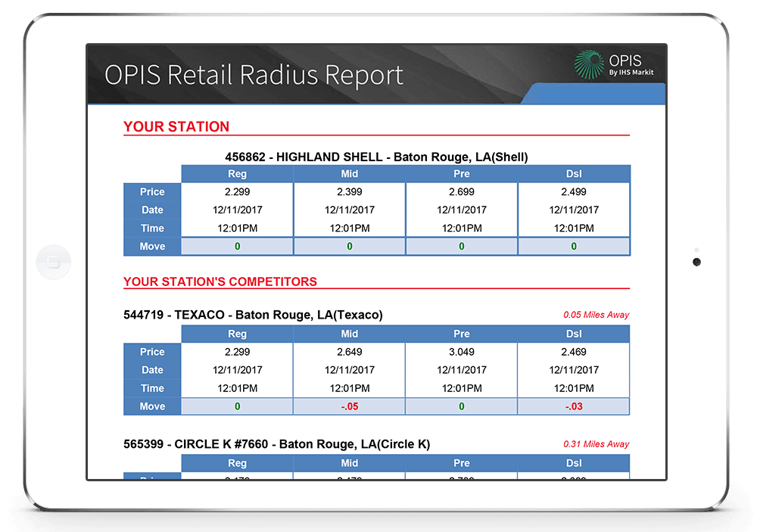Click Texaco Reg price 2.299
The image size is (757, 532).
(237, 352)
